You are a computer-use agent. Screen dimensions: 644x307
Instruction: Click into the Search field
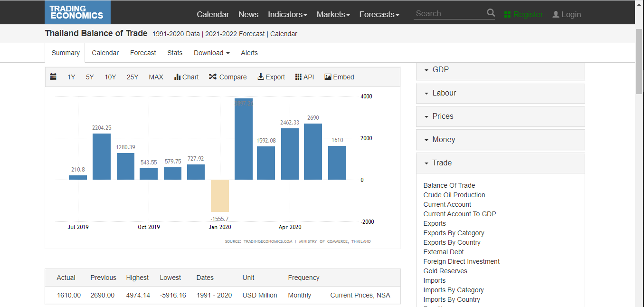449,14
